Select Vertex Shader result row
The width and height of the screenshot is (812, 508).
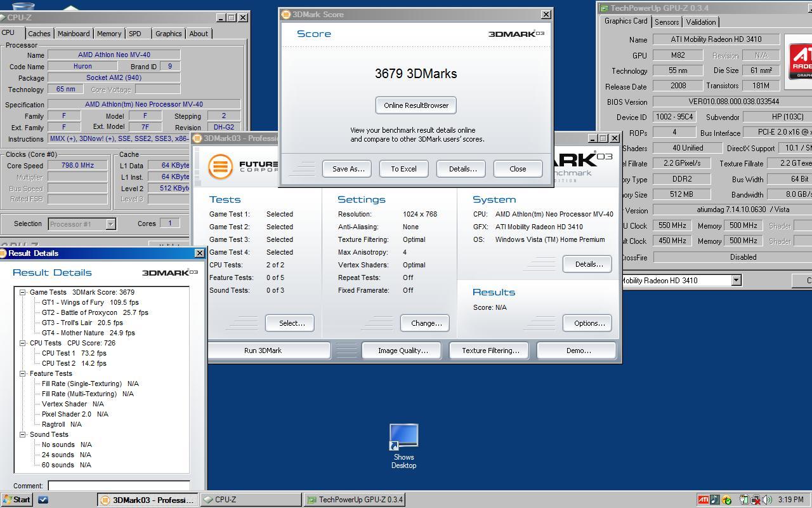tap(72, 404)
